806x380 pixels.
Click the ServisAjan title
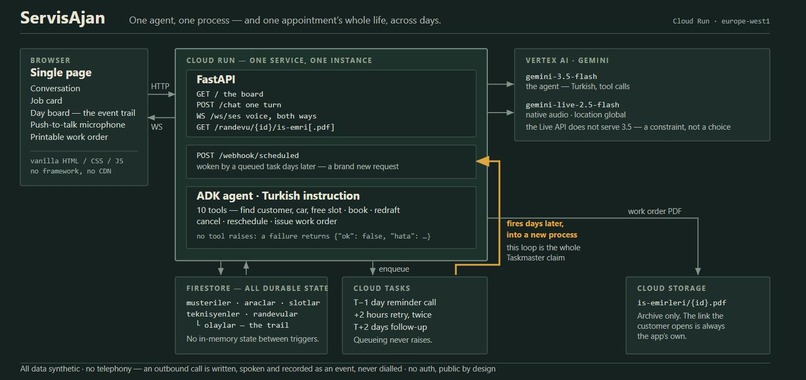[x=63, y=18]
